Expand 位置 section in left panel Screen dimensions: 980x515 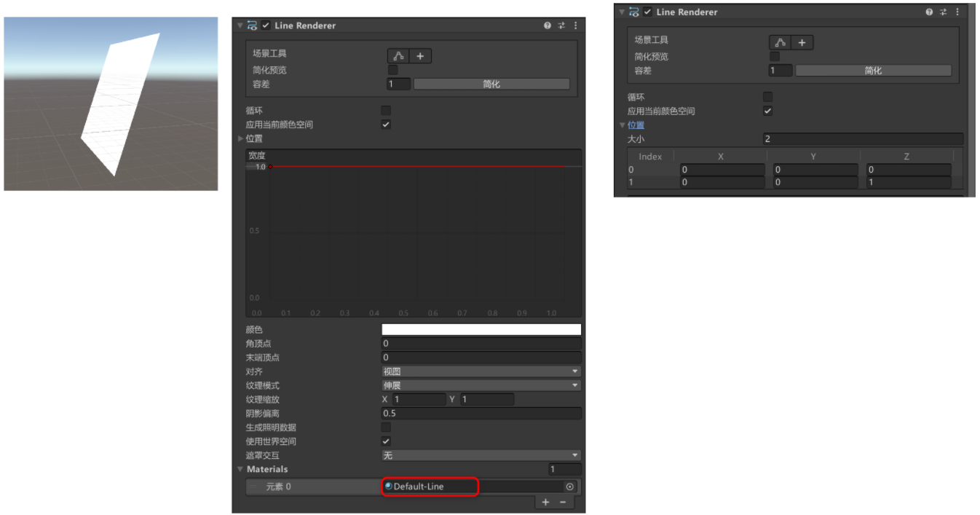pyautogui.click(x=242, y=138)
